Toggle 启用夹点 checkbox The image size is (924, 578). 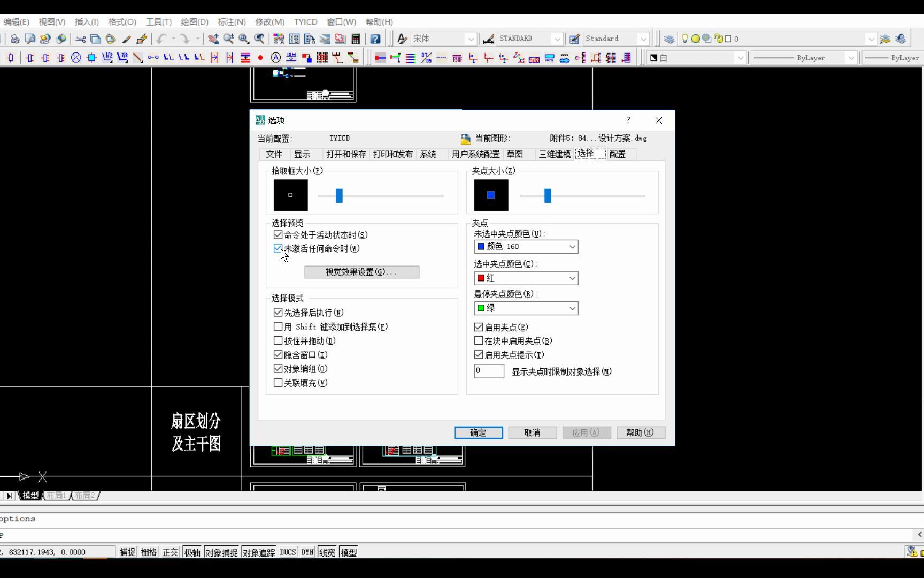tap(479, 326)
